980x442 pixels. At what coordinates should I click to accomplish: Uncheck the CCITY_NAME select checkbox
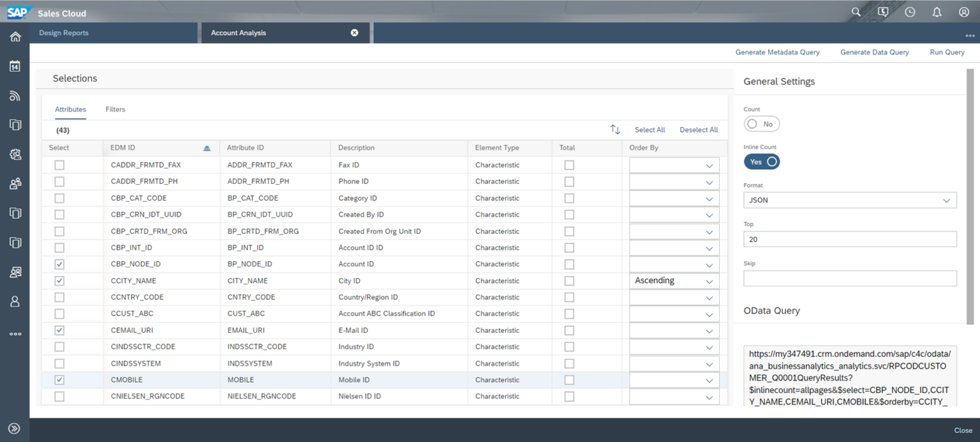coord(59,281)
